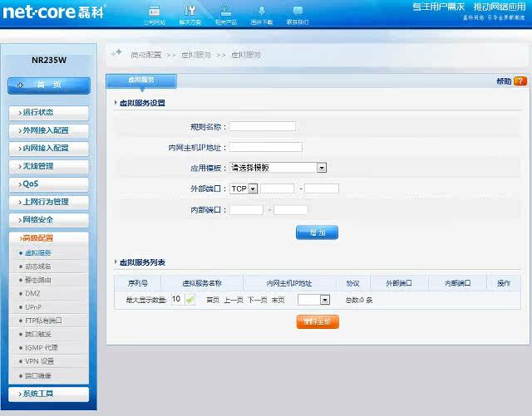Click the 相关产品 icon in header

pyautogui.click(x=225, y=11)
